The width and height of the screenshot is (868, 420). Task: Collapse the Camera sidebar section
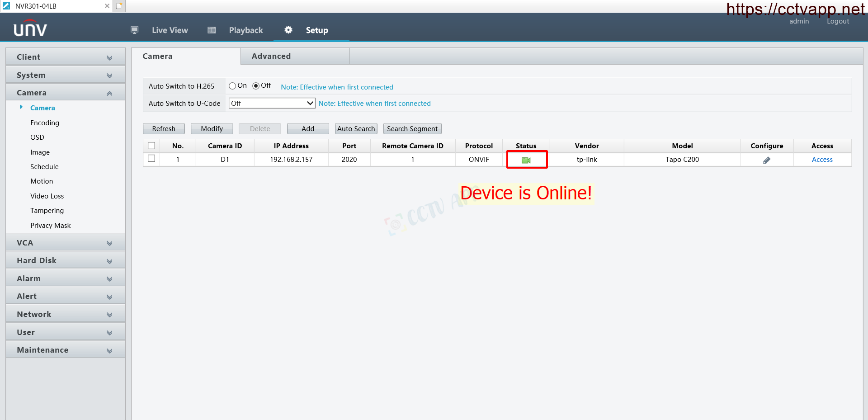point(65,93)
